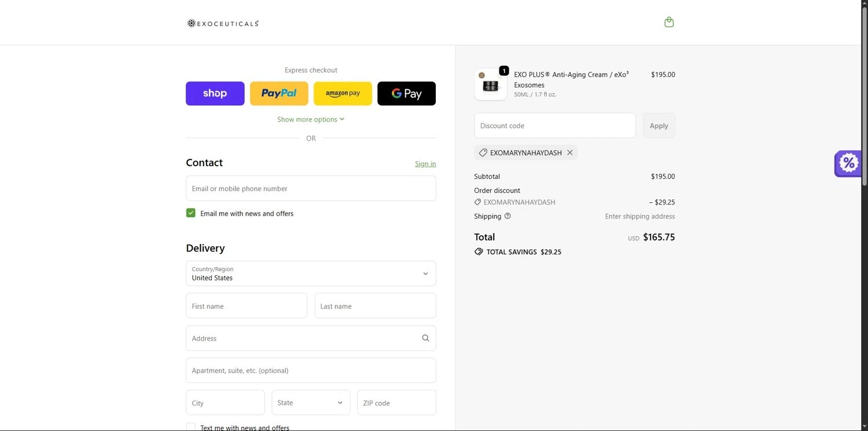This screenshot has height=431, width=868.
Task: Focus the City field
Action: click(225, 403)
